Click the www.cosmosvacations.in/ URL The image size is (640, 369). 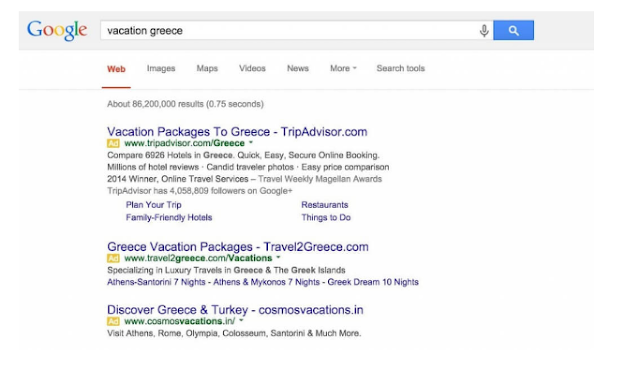[x=180, y=321]
